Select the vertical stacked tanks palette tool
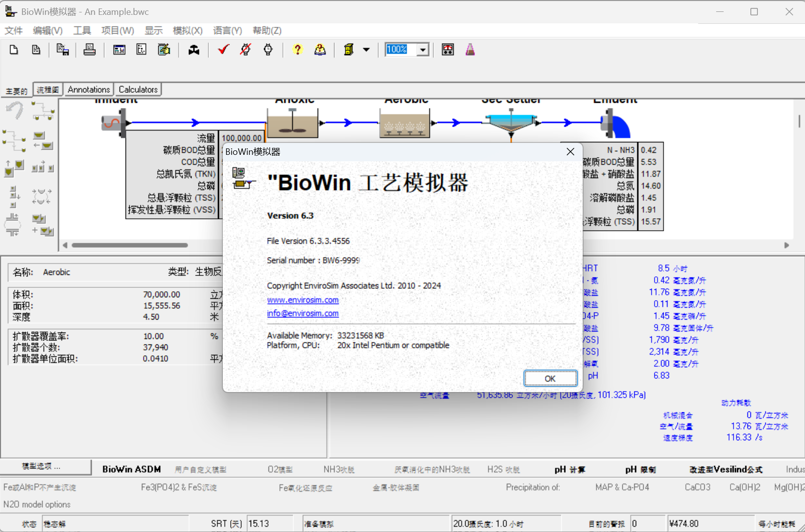 (14, 197)
